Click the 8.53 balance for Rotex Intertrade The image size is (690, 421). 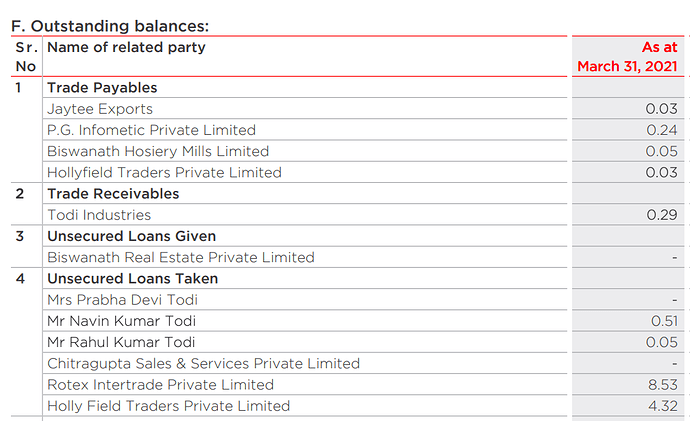661,385
